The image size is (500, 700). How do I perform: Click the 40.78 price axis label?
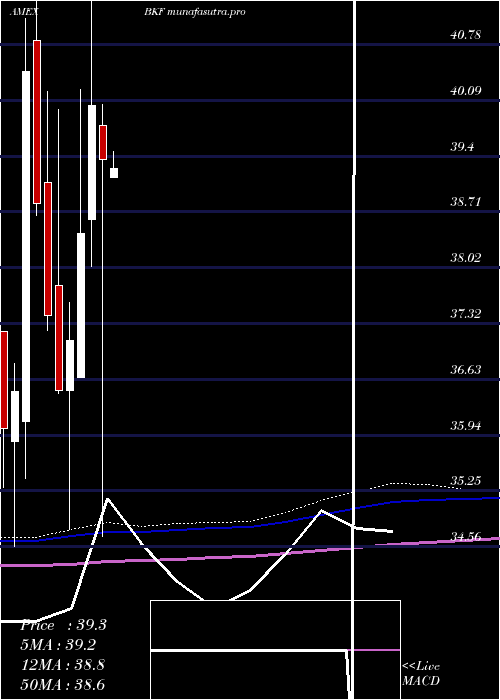point(466,34)
